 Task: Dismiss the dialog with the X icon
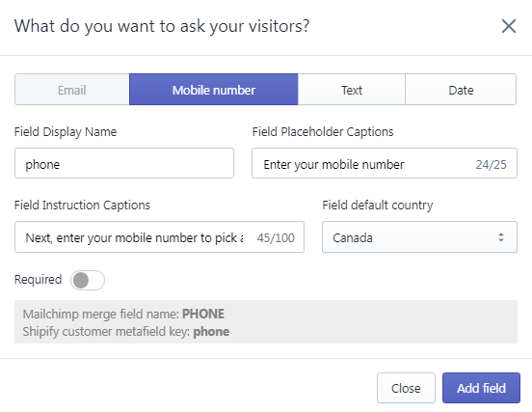[509, 26]
